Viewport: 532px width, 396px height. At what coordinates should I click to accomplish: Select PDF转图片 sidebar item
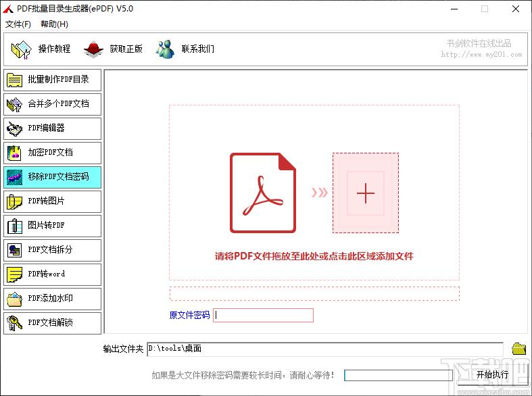(53, 201)
